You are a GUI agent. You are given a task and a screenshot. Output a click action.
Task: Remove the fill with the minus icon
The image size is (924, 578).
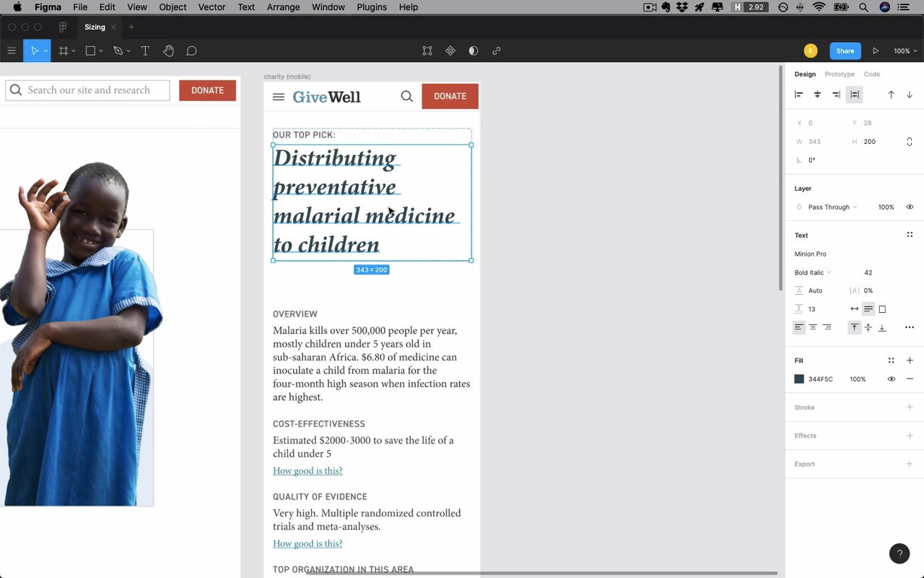tap(910, 379)
